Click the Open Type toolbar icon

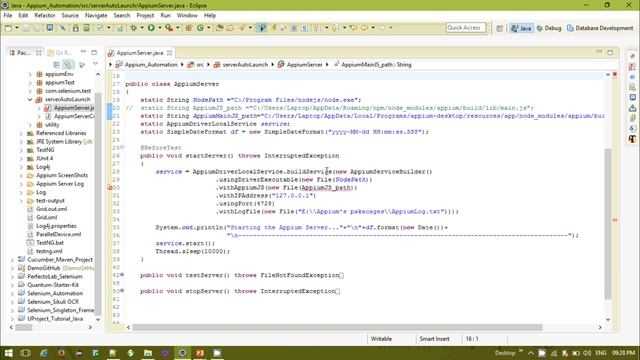(219, 28)
